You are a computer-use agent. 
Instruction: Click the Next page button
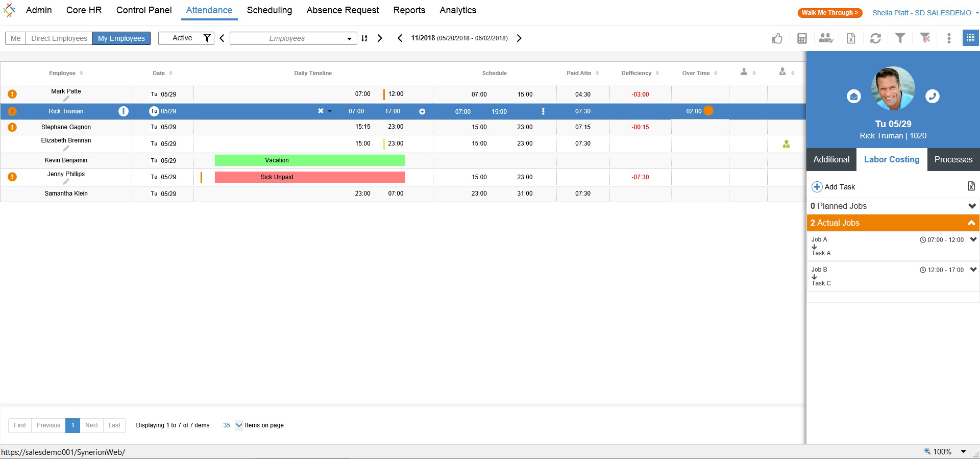point(91,425)
